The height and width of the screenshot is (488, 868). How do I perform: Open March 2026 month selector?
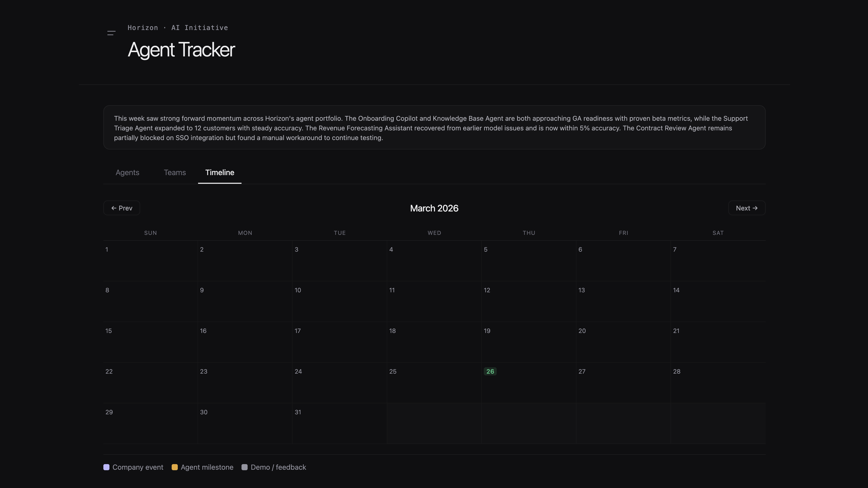pyautogui.click(x=434, y=208)
